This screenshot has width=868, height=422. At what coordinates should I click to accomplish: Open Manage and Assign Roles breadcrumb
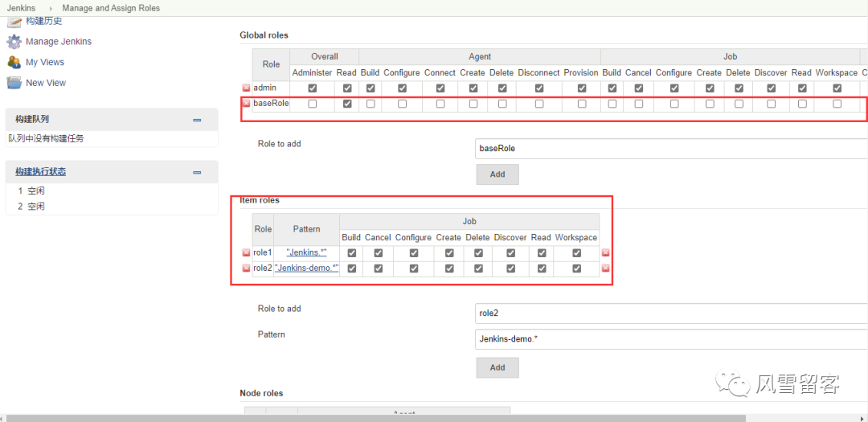pos(111,8)
